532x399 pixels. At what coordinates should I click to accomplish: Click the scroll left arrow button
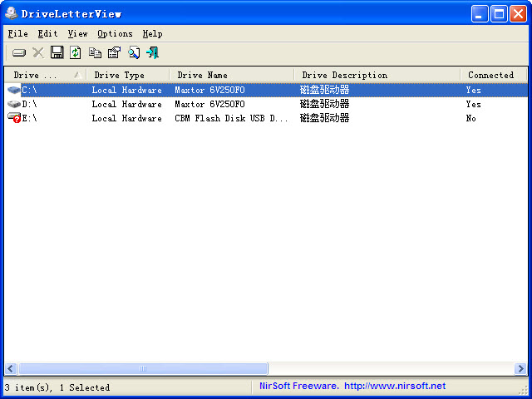click(11, 368)
